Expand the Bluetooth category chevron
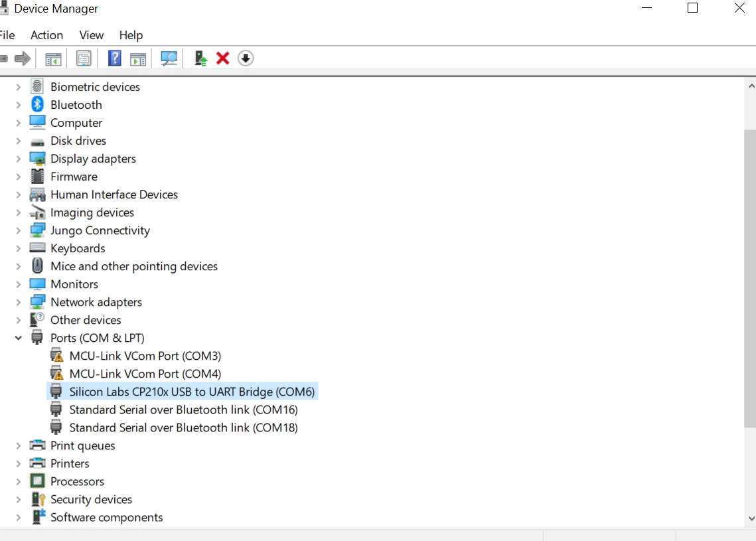 (19, 105)
